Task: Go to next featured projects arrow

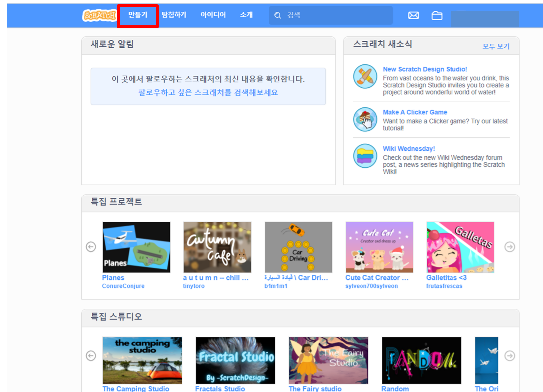Action: point(509,247)
